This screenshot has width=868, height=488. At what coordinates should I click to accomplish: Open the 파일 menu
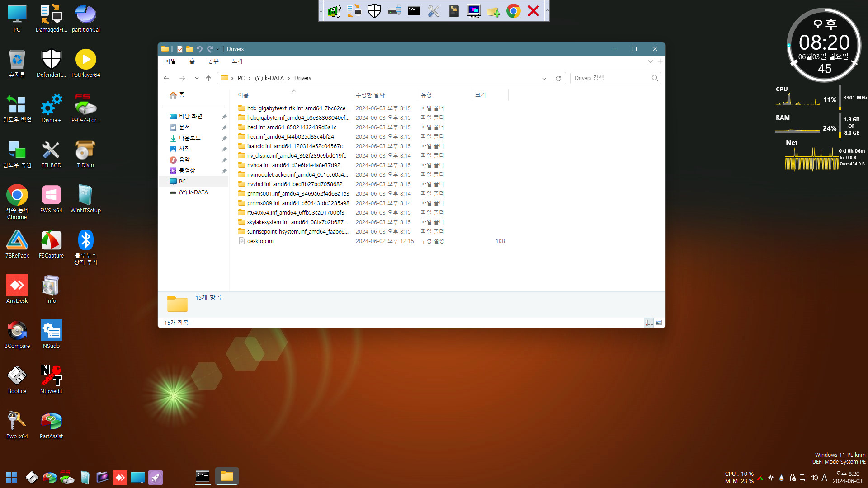pyautogui.click(x=170, y=61)
